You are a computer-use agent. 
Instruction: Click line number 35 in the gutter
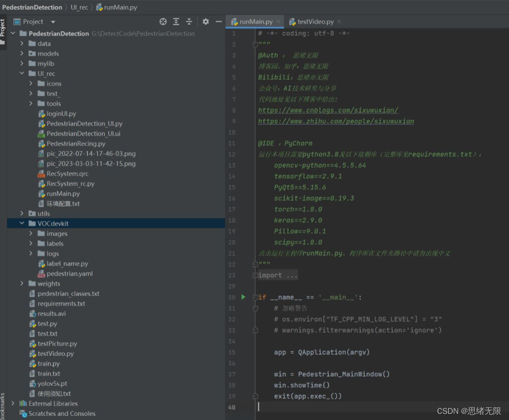coord(232,352)
